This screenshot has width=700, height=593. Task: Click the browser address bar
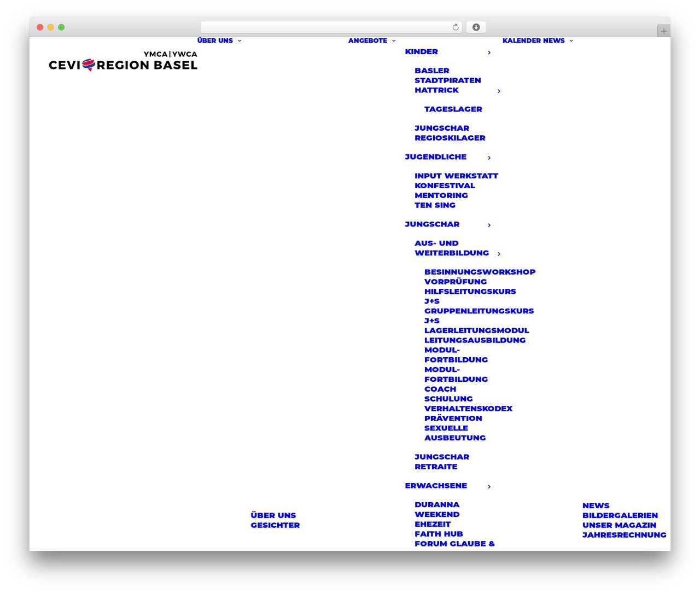pos(331,27)
